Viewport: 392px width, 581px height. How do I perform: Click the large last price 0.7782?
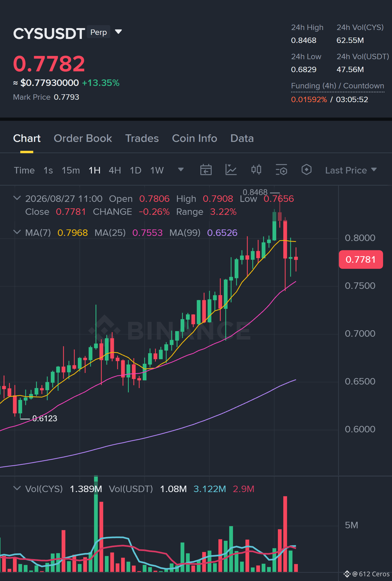(x=49, y=64)
